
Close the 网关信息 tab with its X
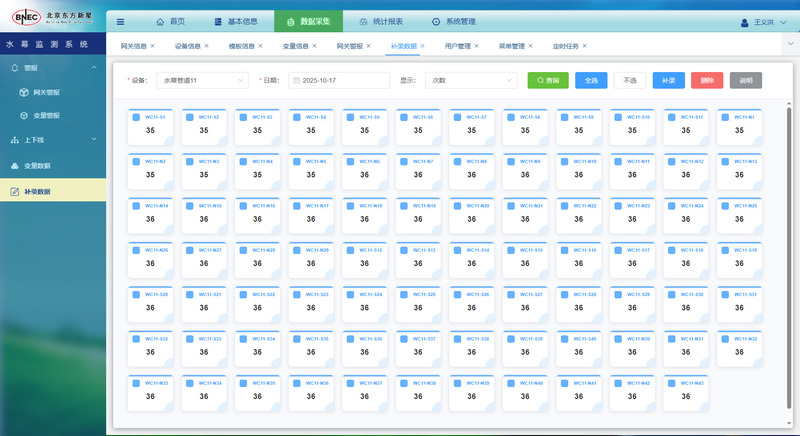coord(153,46)
